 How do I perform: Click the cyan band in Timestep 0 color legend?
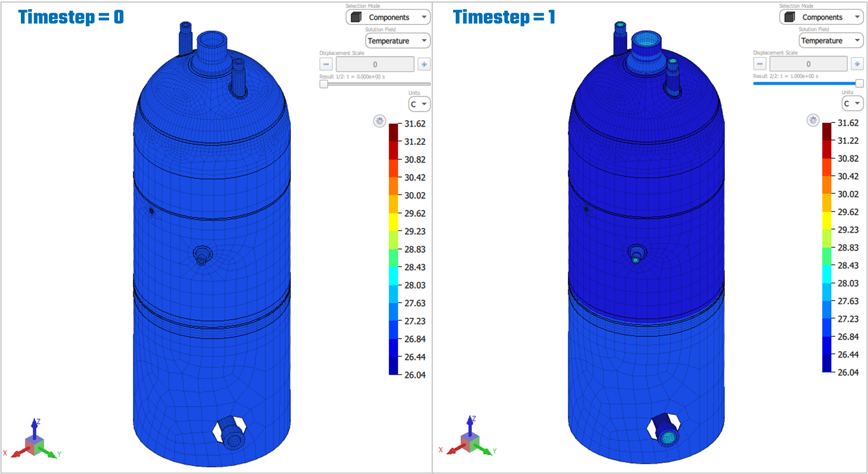coord(394,276)
